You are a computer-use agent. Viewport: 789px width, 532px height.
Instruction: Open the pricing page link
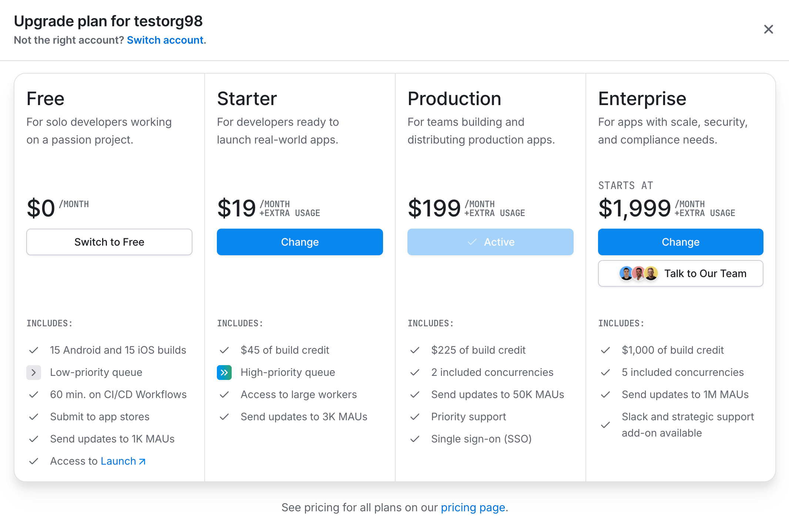tap(473, 507)
